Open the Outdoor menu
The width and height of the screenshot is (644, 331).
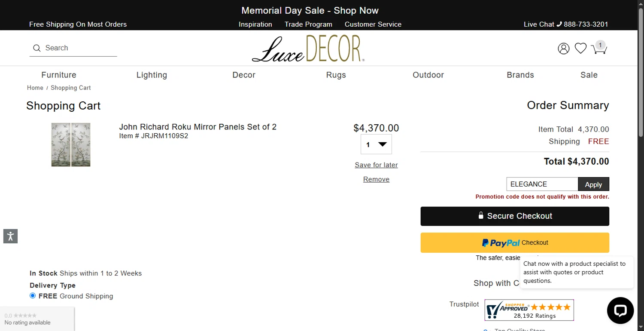point(428,75)
